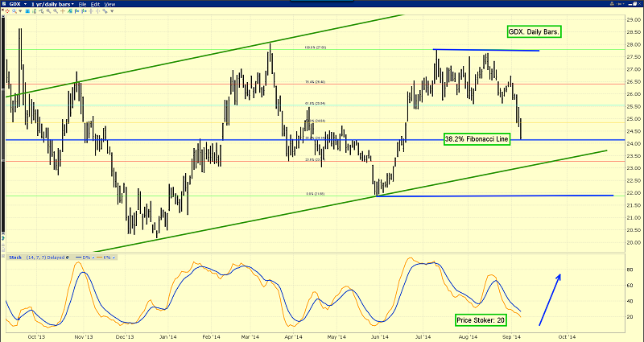Open the Edit menu
The image size is (644, 342).
pyautogui.click(x=95, y=4)
